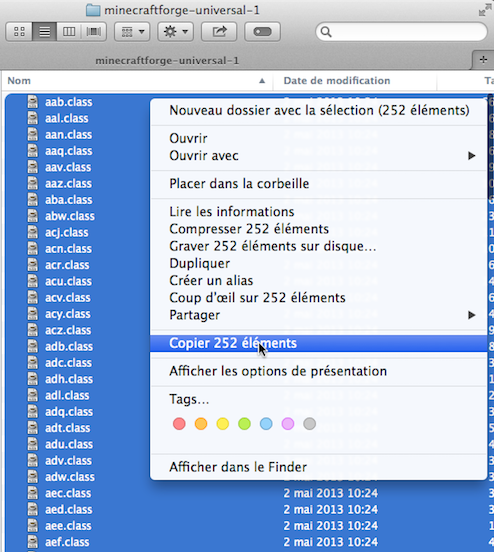Click the aan.class file icon
This screenshot has height=552, width=494.
click(33, 134)
